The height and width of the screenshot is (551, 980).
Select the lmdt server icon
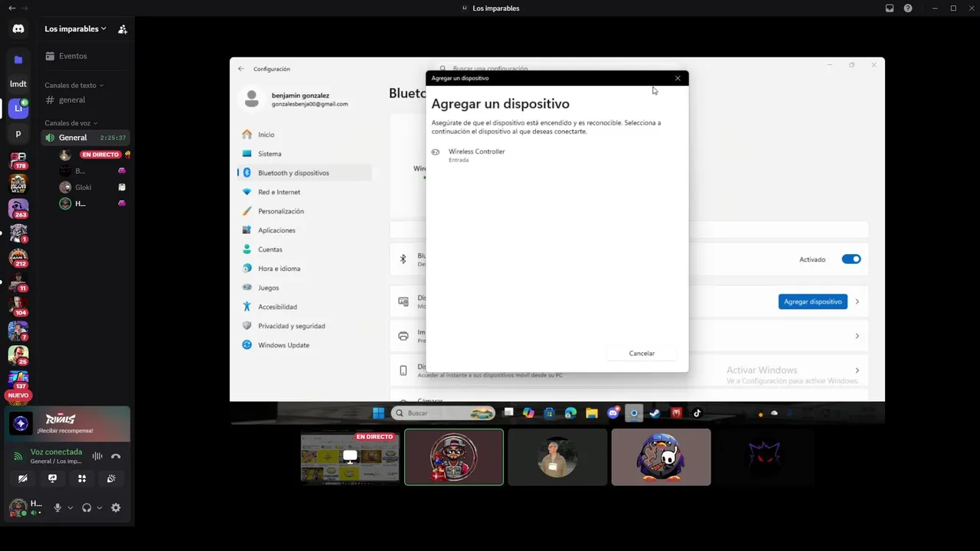18,84
